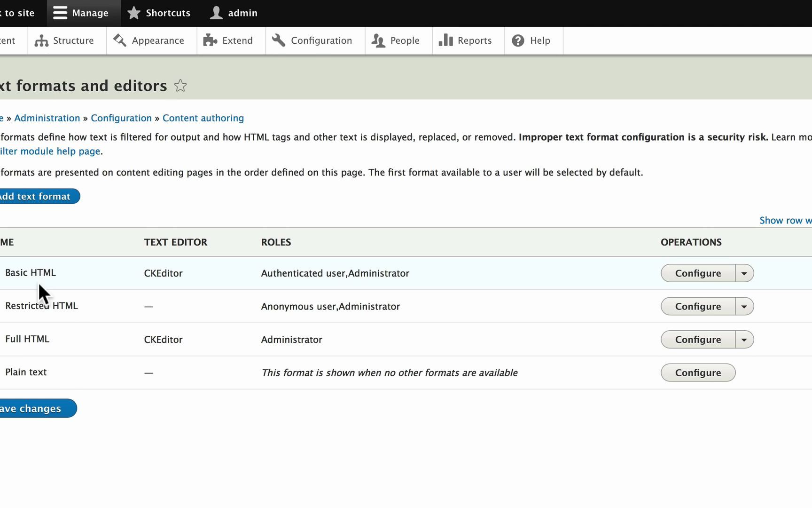
Task: Select the Basic HTML format name
Action: click(x=31, y=273)
